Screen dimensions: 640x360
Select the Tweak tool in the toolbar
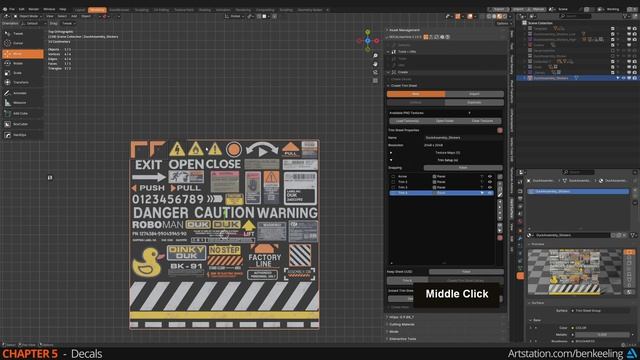(22, 34)
